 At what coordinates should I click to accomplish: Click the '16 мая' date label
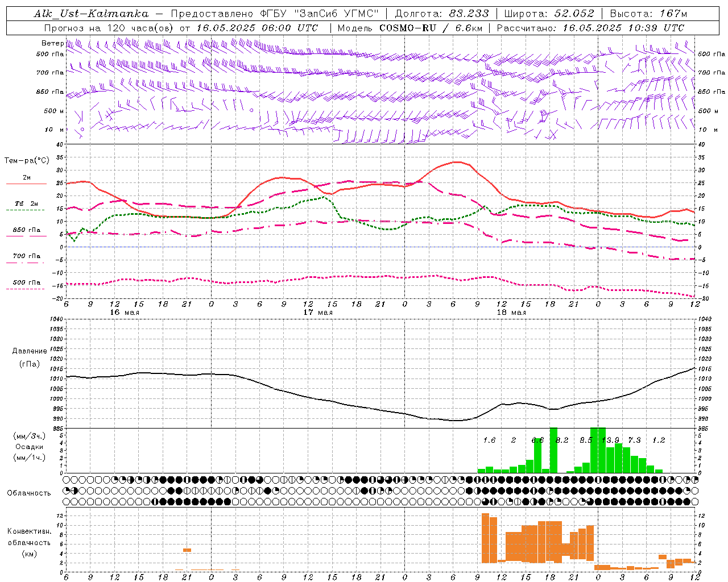(x=124, y=312)
